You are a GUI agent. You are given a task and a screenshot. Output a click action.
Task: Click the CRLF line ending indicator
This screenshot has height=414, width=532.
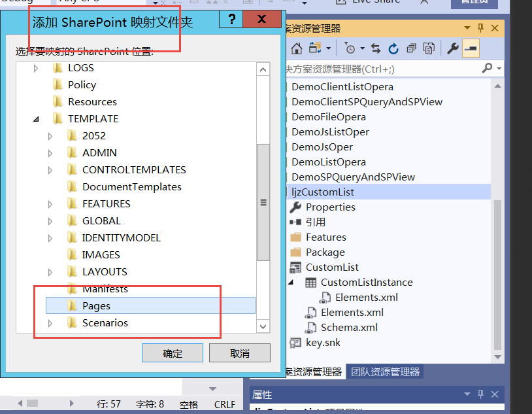pyautogui.click(x=225, y=404)
